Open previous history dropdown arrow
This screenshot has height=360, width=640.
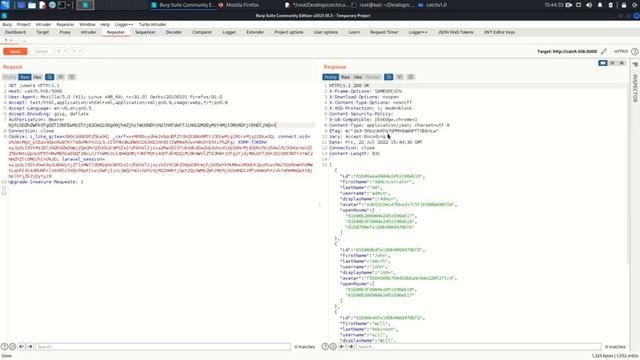point(64,51)
